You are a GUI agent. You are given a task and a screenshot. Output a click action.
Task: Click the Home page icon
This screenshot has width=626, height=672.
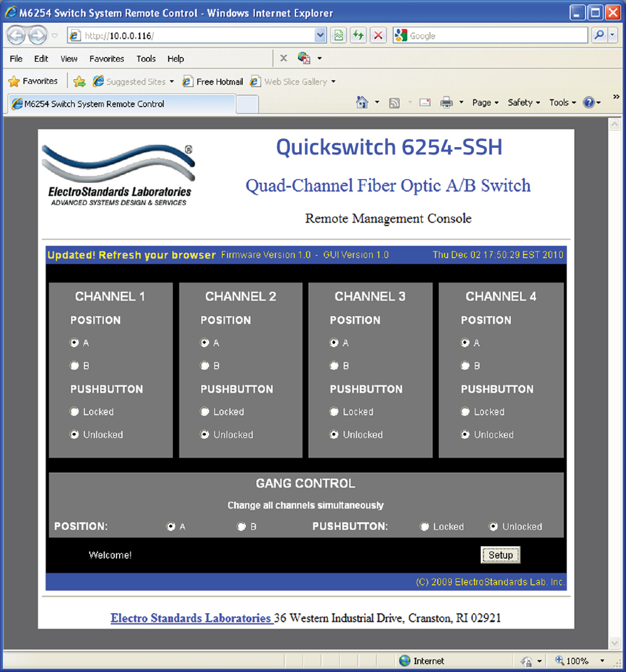tap(362, 103)
